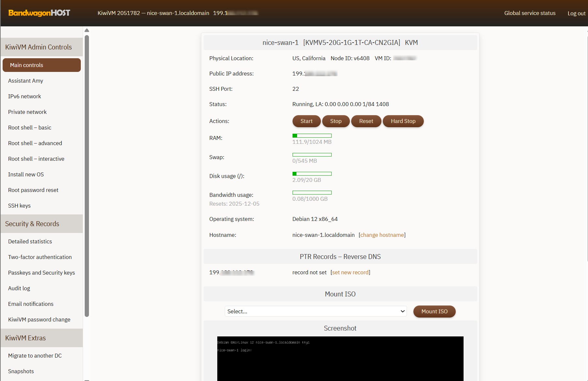Open Global service status page
This screenshot has height=381, width=588.
[x=530, y=13]
